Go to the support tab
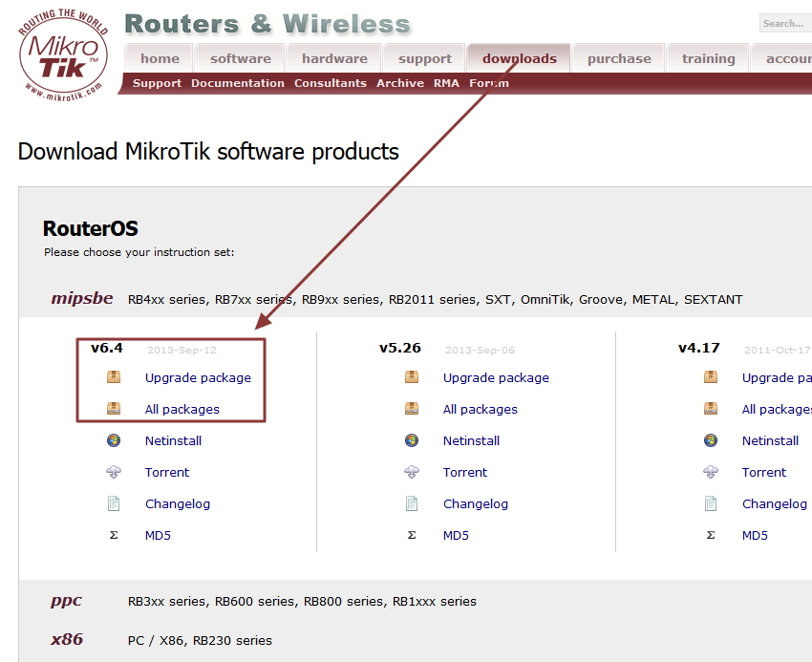The image size is (812, 662). (425, 58)
